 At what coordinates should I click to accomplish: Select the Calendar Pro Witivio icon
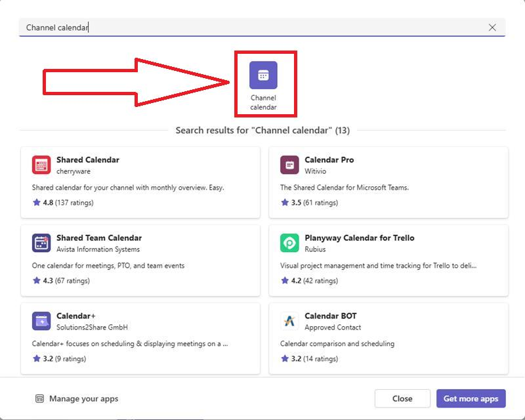[289, 165]
